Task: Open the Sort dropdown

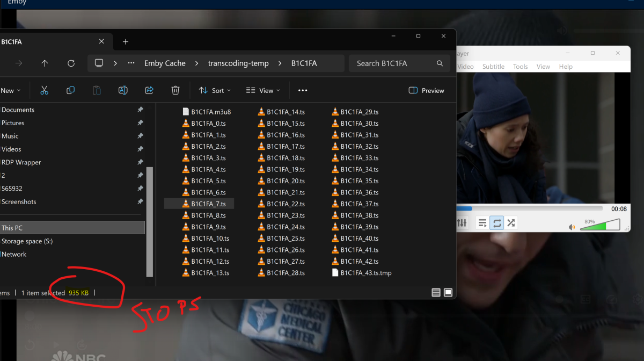Action: click(x=215, y=90)
